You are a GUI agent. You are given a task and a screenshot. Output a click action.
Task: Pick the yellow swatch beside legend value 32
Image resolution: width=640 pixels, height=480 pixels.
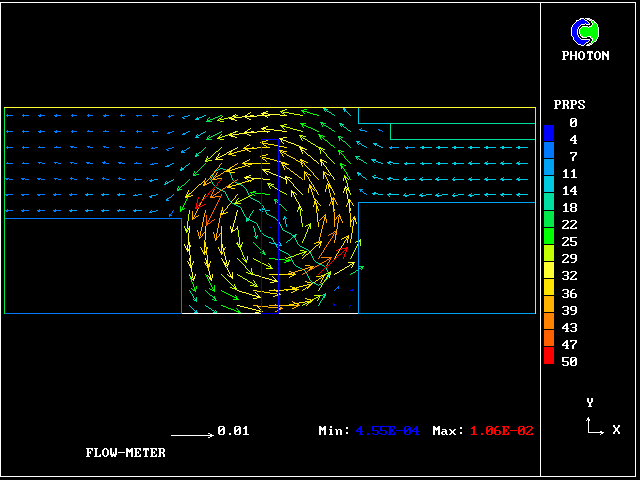pyautogui.click(x=549, y=276)
